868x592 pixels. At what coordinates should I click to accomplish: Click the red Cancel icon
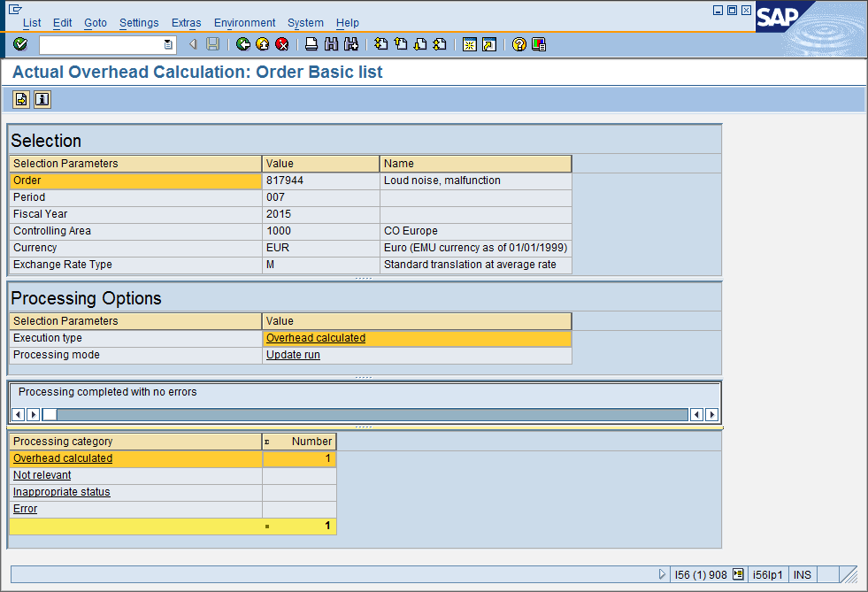click(281, 44)
